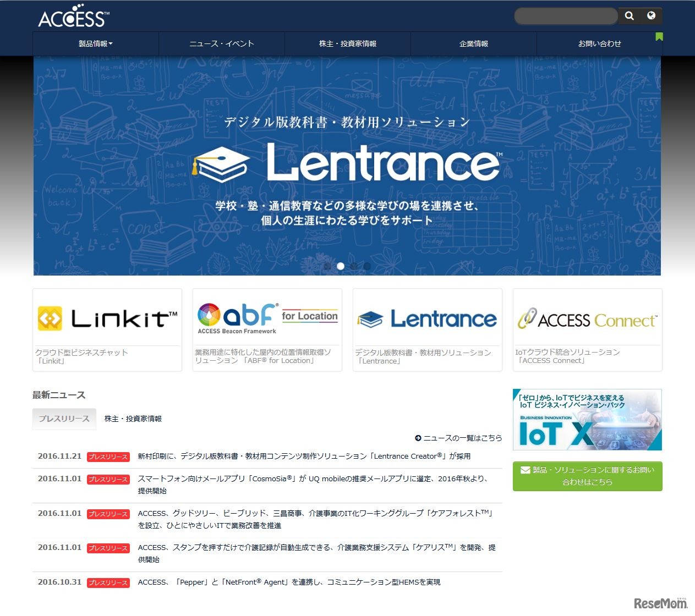Select the fourth carousel dot
The image size is (695, 616).
pyautogui.click(x=367, y=266)
